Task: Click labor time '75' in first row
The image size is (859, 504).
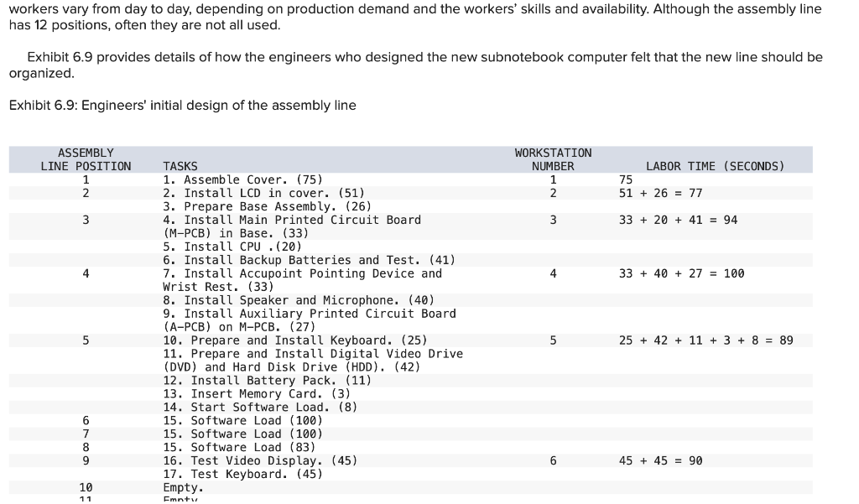Action: [626, 179]
